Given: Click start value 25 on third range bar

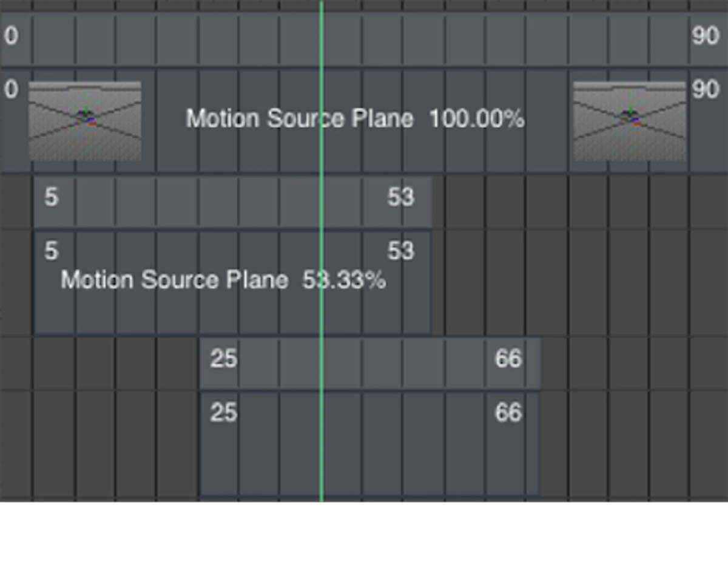Looking at the screenshot, I should (223, 359).
